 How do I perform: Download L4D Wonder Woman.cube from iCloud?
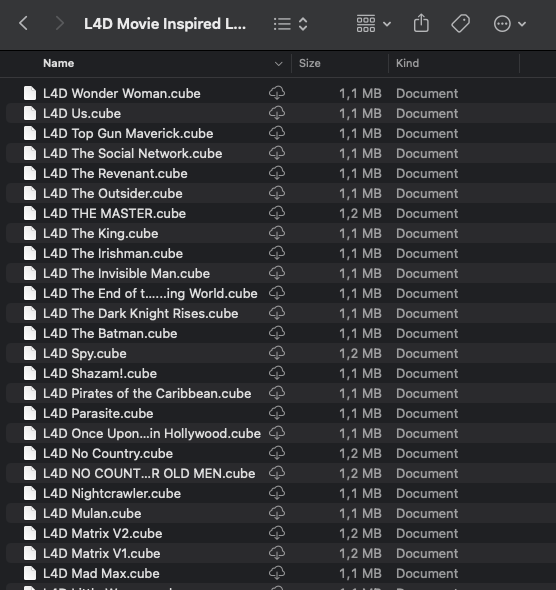pos(277,93)
